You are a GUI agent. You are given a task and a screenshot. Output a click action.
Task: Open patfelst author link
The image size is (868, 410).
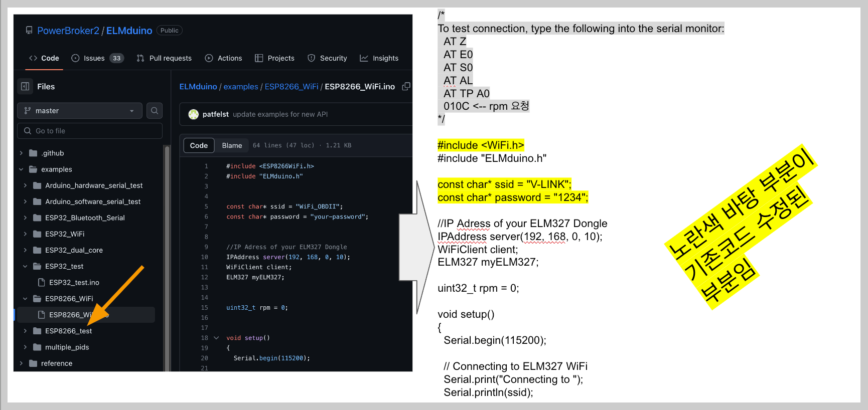tap(216, 114)
